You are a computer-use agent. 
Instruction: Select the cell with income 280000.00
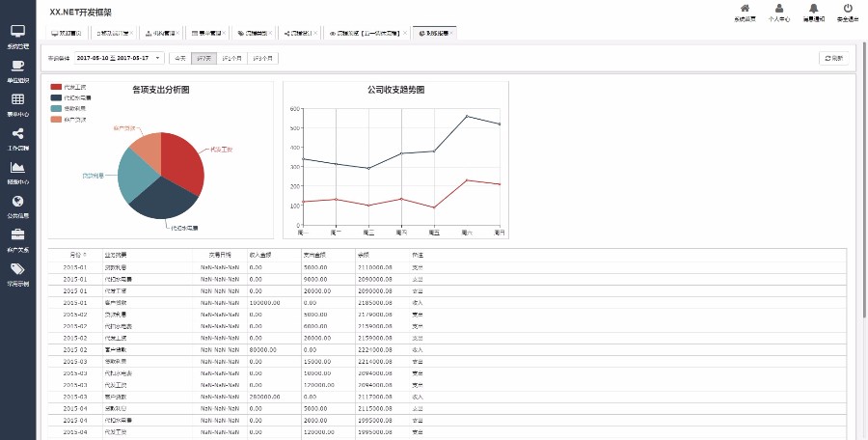pos(275,397)
